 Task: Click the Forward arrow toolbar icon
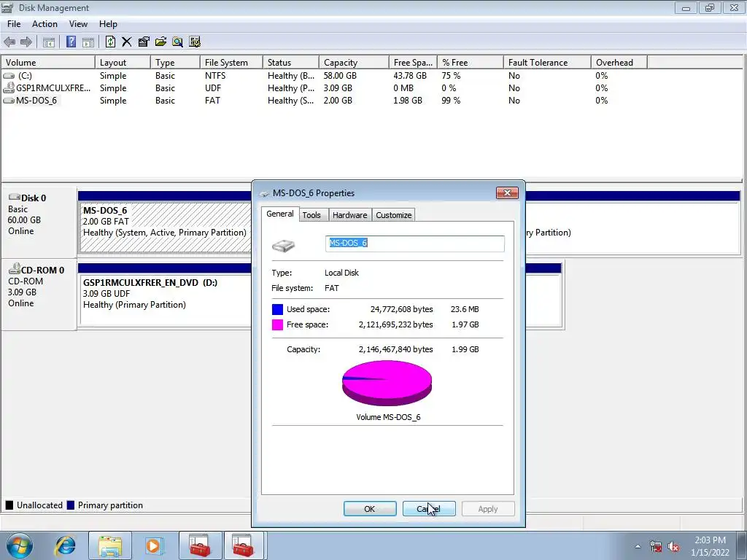tap(26, 42)
